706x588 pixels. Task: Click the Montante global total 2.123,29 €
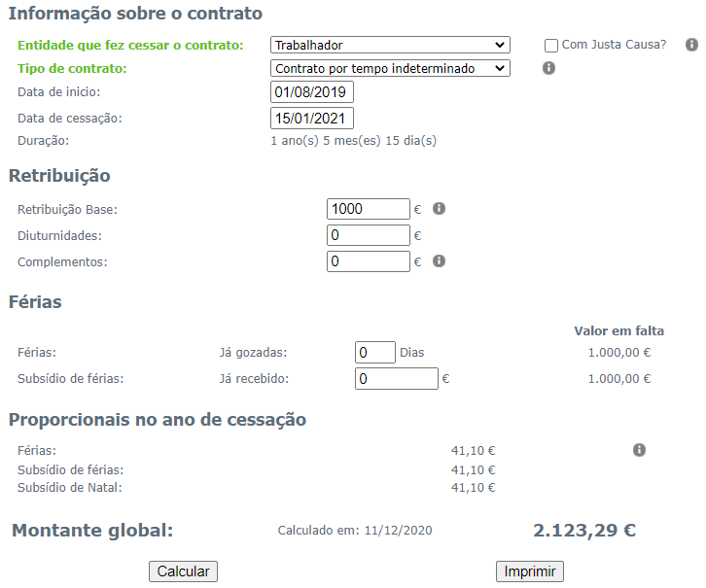click(584, 531)
